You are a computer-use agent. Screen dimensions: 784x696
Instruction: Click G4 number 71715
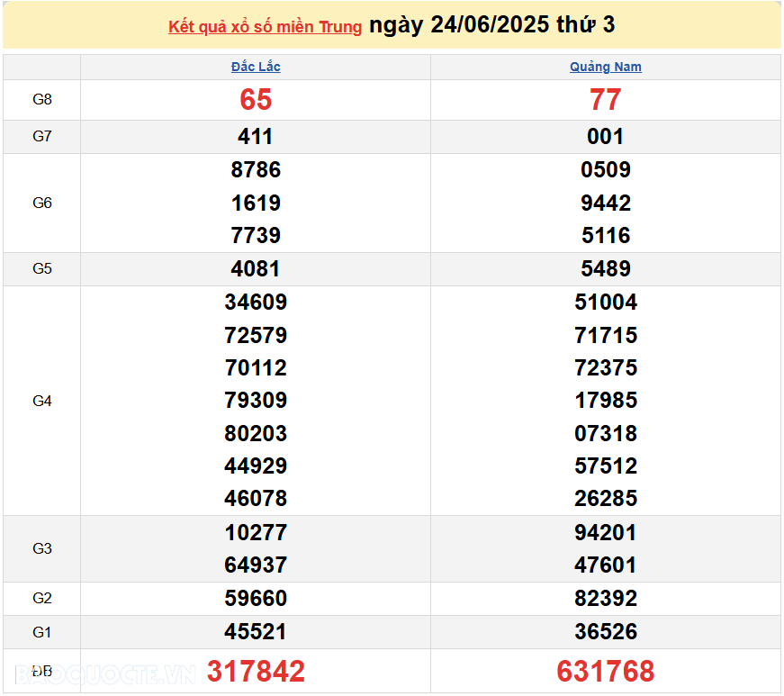point(606,335)
